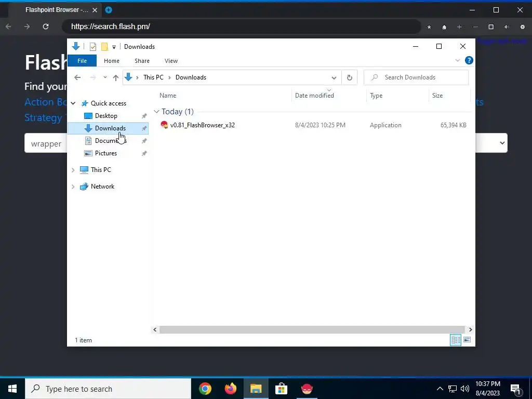Select Downloads in Quick access

(110, 128)
